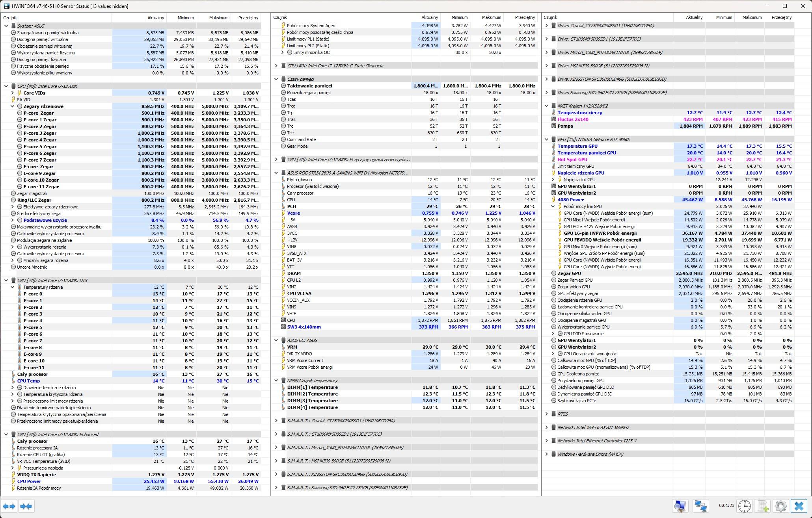812x518 pixels.
Task: Collapse the DIMM Czujnik temperatury group
Action: [276, 381]
